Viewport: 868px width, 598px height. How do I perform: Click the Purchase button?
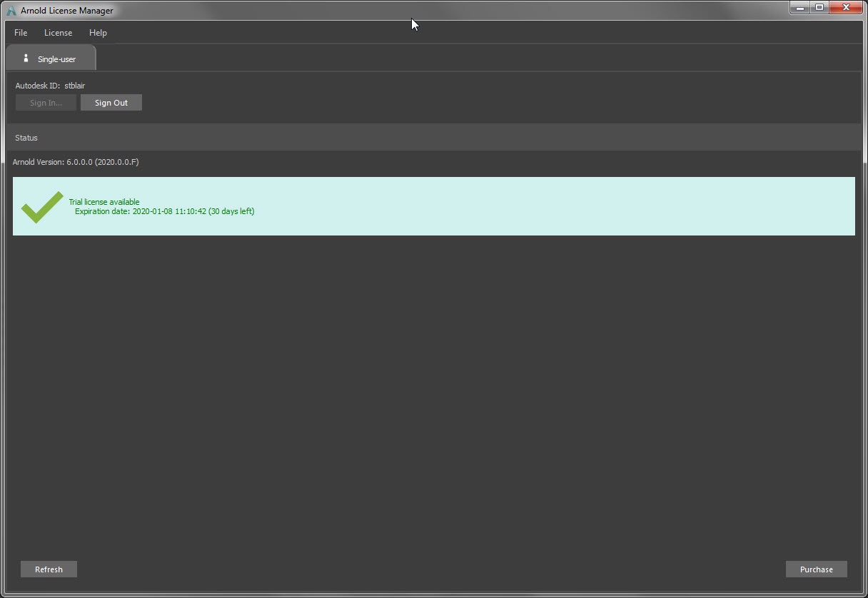(816, 569)
